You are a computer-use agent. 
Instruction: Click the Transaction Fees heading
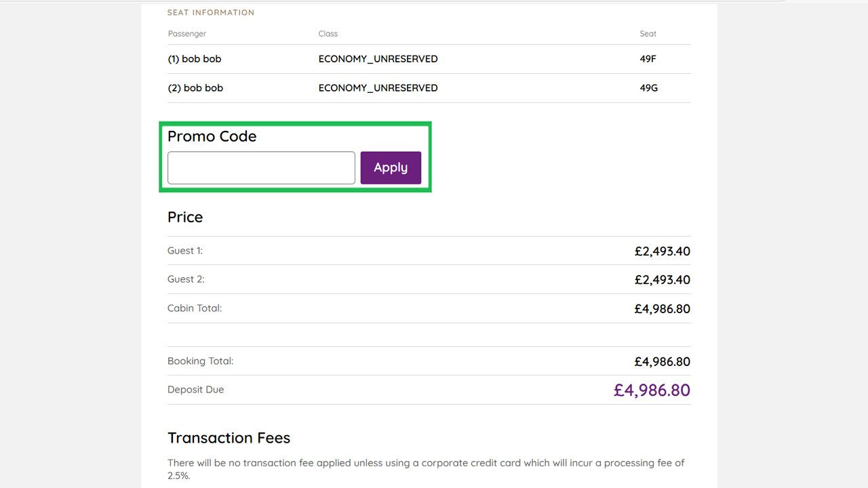(229, 438)
